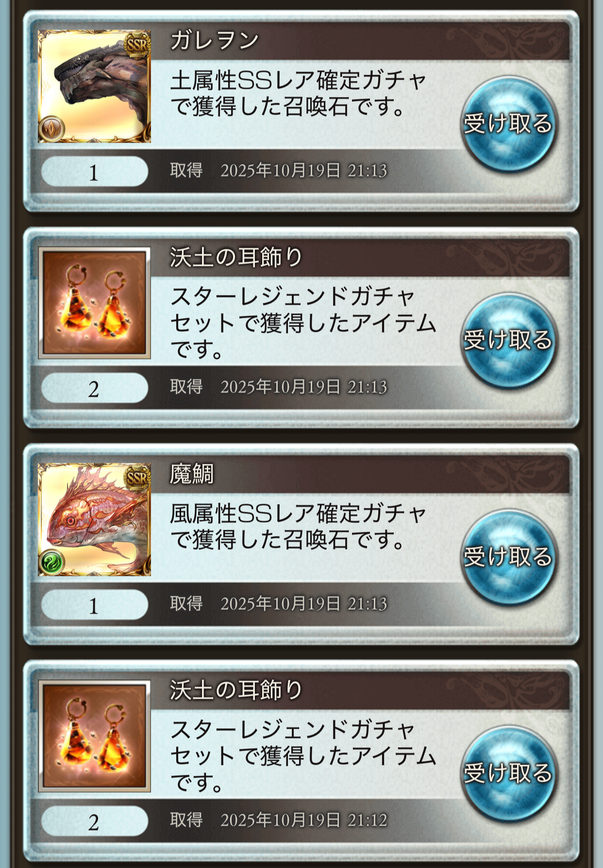This screenshot has height=868, width=603.
Task: Click the 21:12 acquisition timestamp on the last entry
Action: pos(304,820)
